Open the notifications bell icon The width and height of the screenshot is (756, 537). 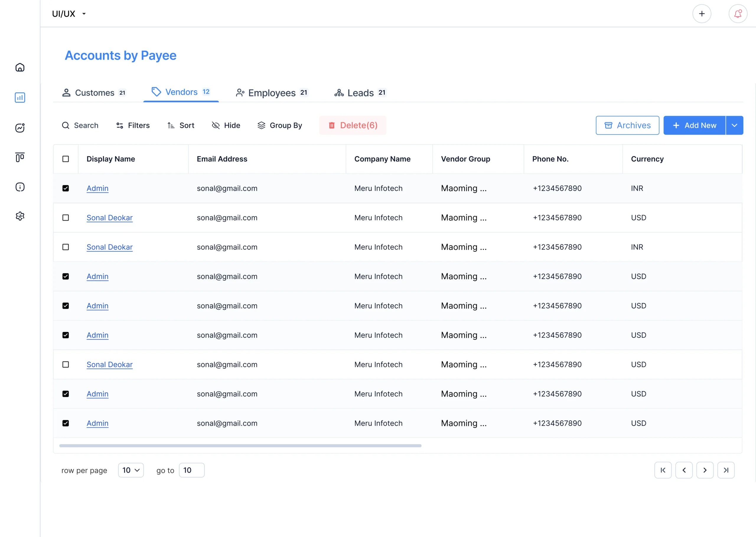point(738,14)
